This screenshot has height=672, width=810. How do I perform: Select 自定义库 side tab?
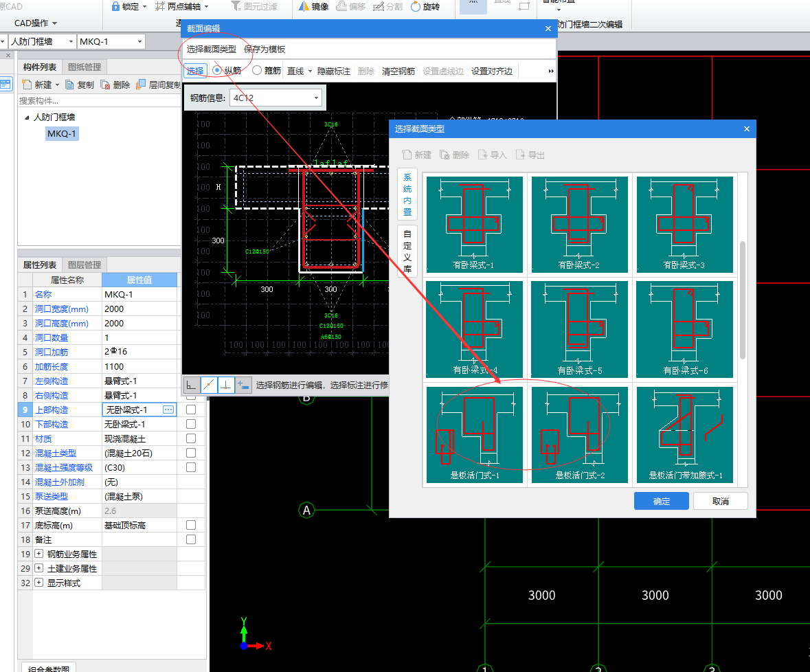coord(407,251)
